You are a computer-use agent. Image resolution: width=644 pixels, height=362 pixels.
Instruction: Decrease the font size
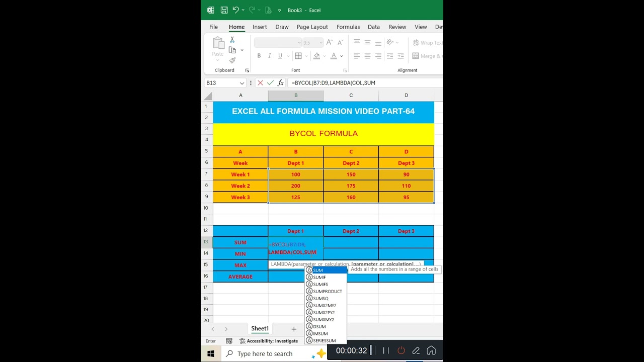click(x=340, y=43)
